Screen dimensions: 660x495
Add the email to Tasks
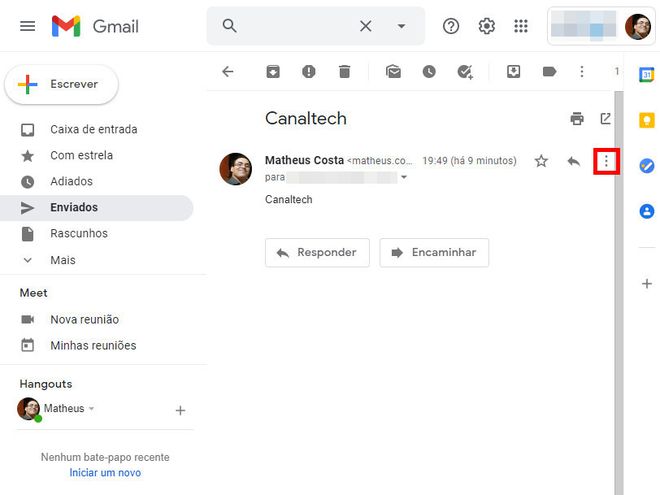click(465, 72)
